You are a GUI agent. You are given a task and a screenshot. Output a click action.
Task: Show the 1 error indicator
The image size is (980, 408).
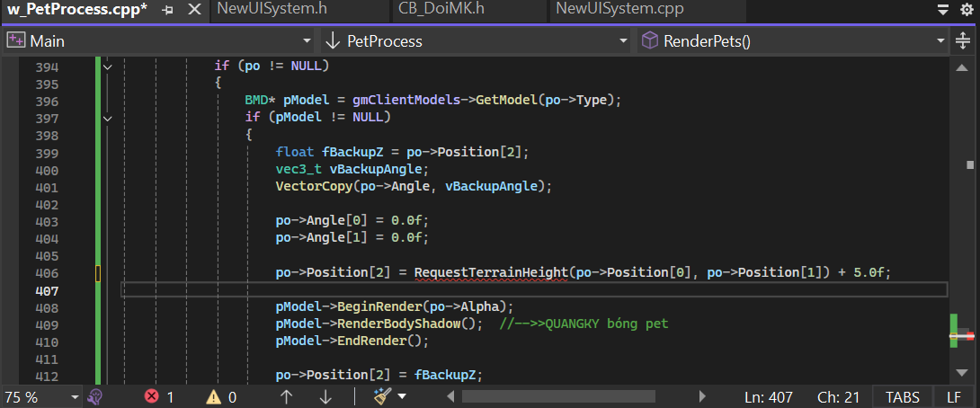point(159,396)
